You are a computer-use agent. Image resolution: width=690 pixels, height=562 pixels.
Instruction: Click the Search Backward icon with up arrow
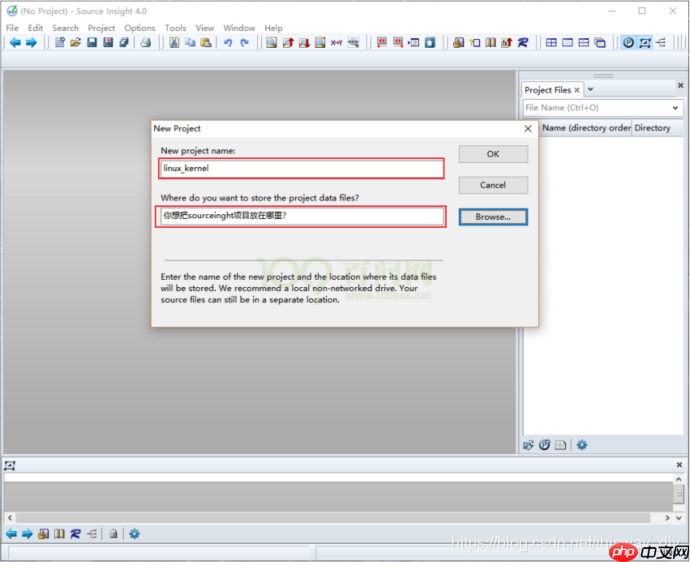point(288,43)
